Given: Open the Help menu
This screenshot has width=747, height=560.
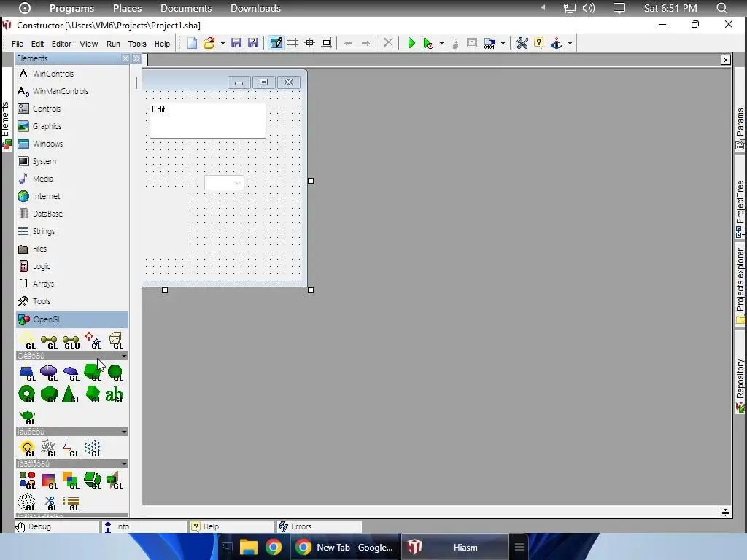Looking at the screenshot, I should tap(162, 44).
